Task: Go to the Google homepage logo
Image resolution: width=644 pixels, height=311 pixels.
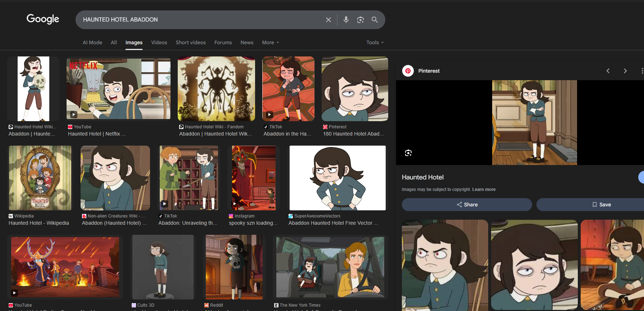Action: (x=43, y=19)
